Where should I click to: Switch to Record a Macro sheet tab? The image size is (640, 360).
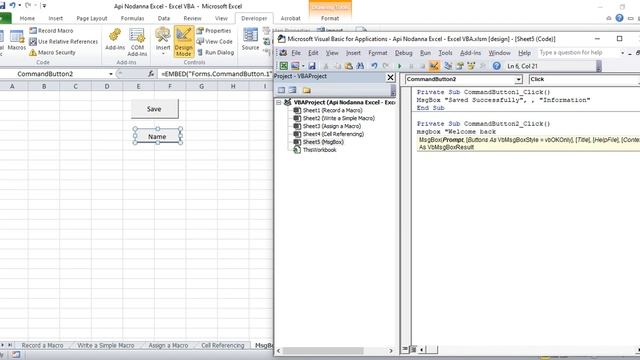click(x=42, y=345)
